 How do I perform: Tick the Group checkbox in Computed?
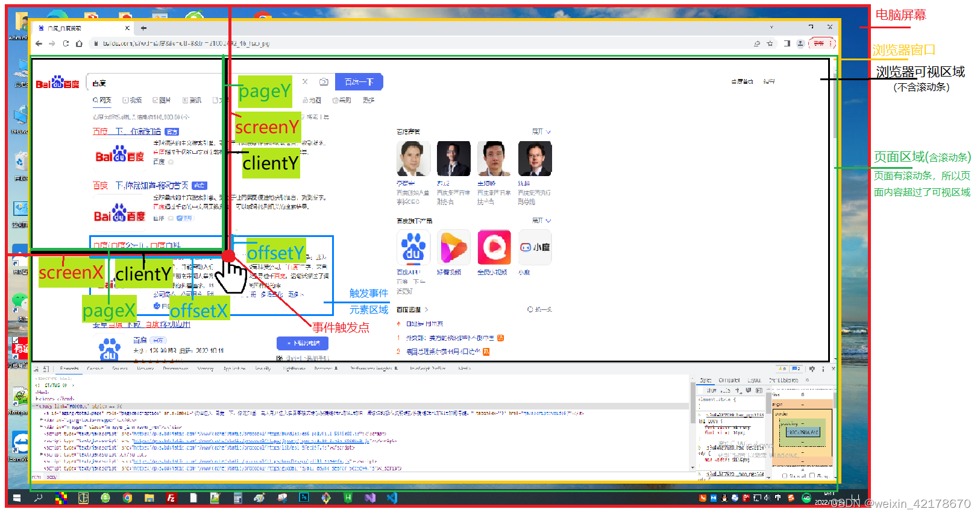pyautogui.click(x=812, y=476)
